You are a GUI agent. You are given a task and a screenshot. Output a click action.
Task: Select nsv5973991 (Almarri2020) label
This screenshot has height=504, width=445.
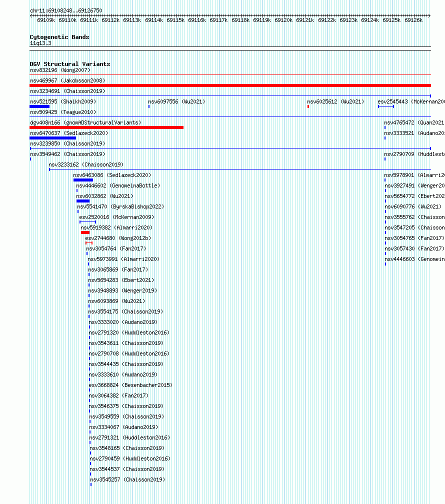click(123, 259)
